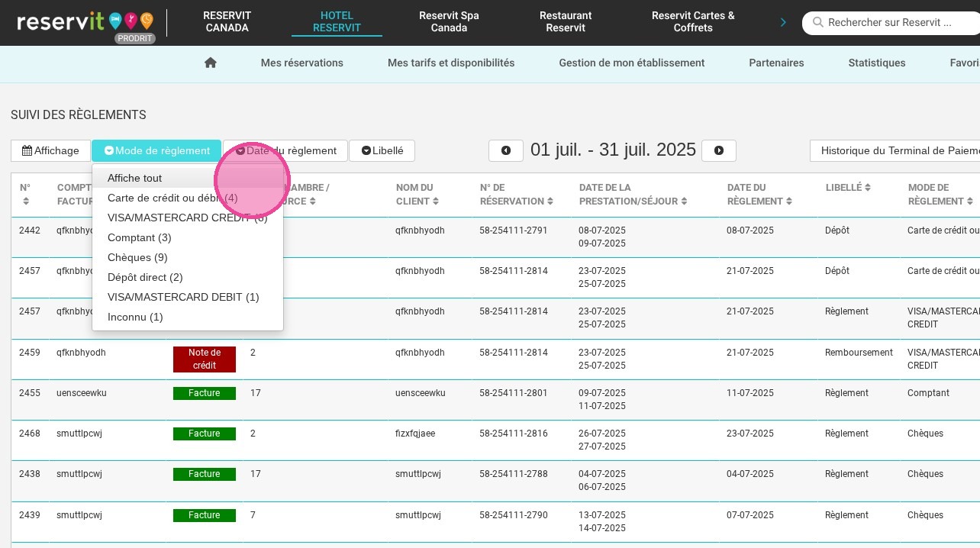Click client name fizxfqjaee

point(415,434)
